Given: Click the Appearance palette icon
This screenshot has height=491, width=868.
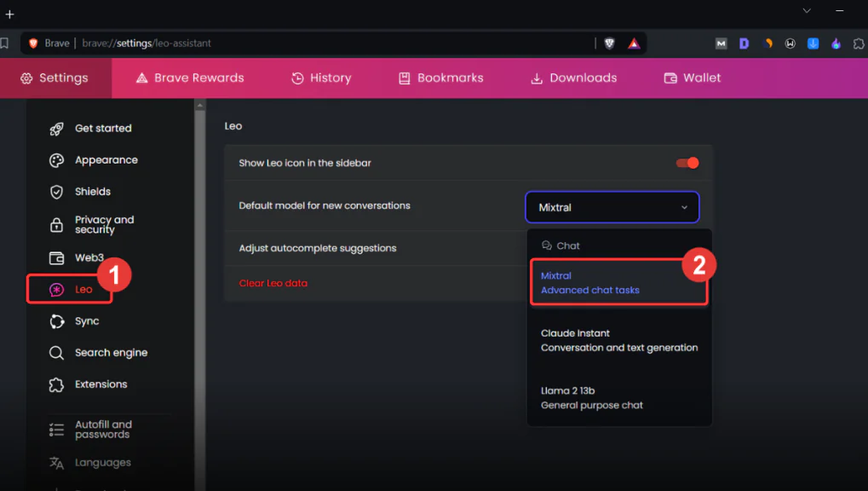Looking at the screenshot, I should [x=56, y=160].
